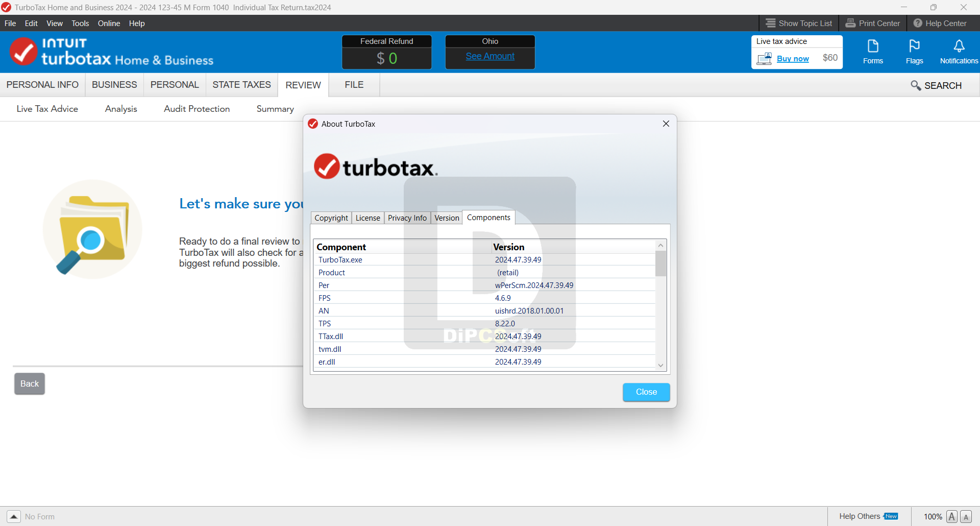This screenshot has width=980, height=526.
Task: Click the Back button
Action: tap(30, 384)
